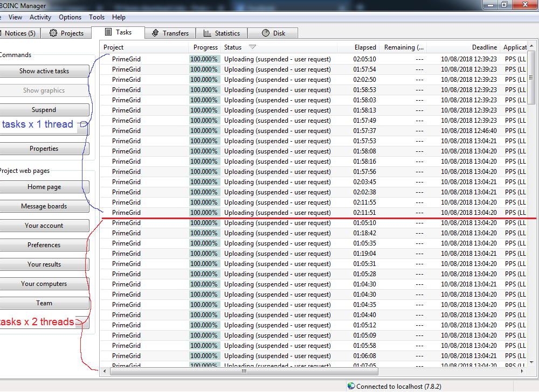This screenshot has height=392, width=539.
Task: Select the task with elapsed 01:05:31
Action: [x=314, y=264]
